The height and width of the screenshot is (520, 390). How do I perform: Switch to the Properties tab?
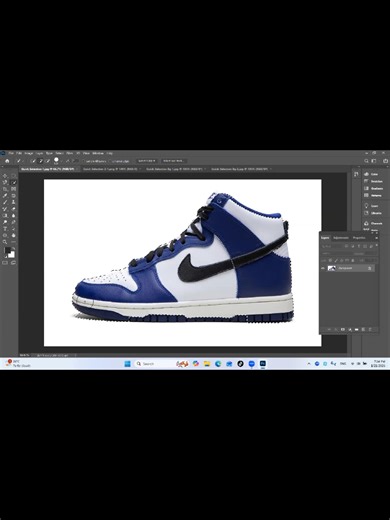[359, 238]
